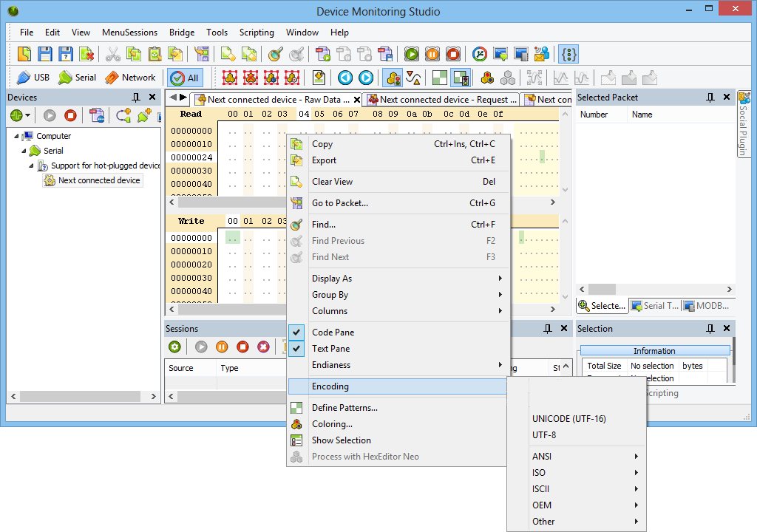Choose Copy from context menu

pyautogui.click(x=398, y=144)
